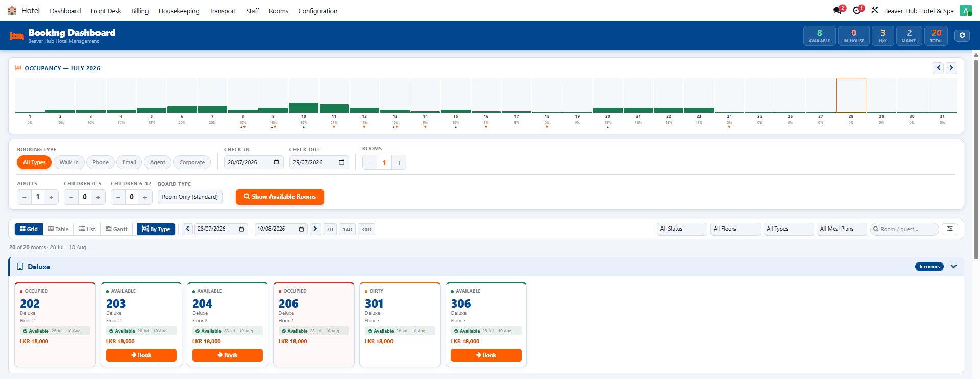Viewport: 980px width, 379px height.
Task: Open check-out date calendar picker
Action: click(x=341, y=162)
